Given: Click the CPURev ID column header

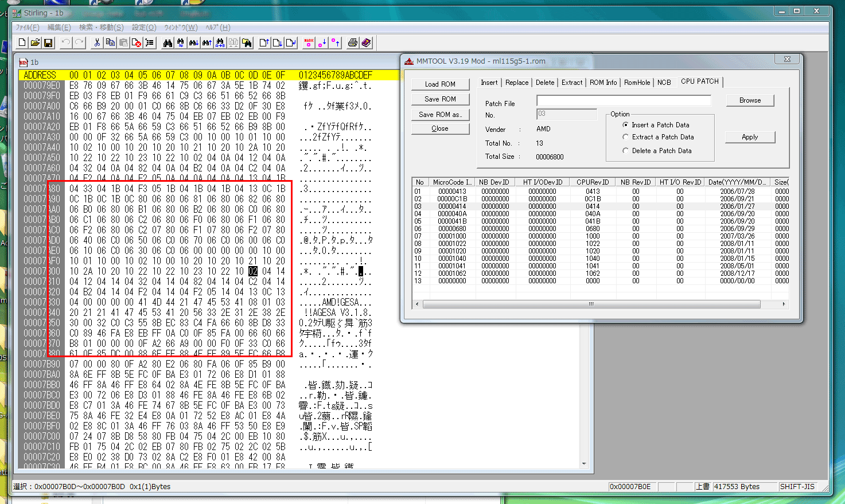Looking at the screenshot, I should pyautogui.click(x=593, y=182).
